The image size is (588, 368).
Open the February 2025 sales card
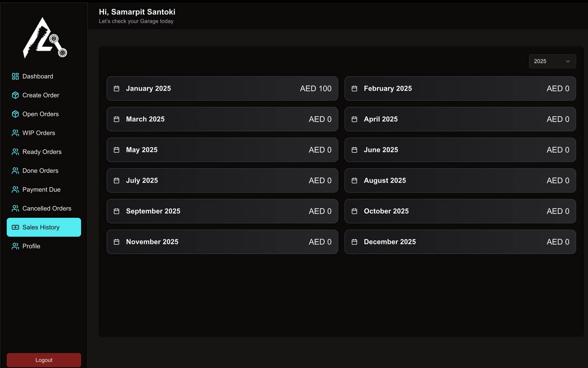point(460,89)
